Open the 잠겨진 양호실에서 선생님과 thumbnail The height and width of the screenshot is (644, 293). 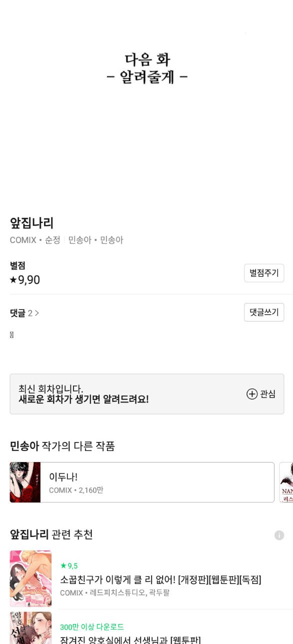(30, 628)
